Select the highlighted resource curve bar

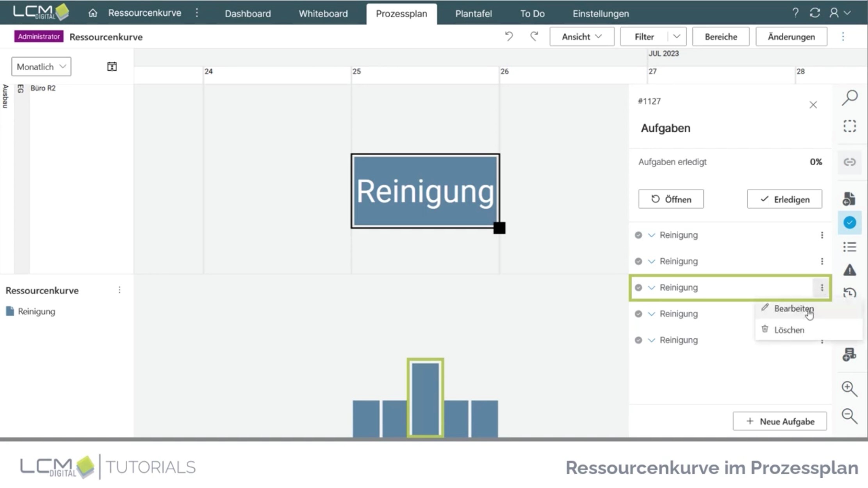(425, 398)
